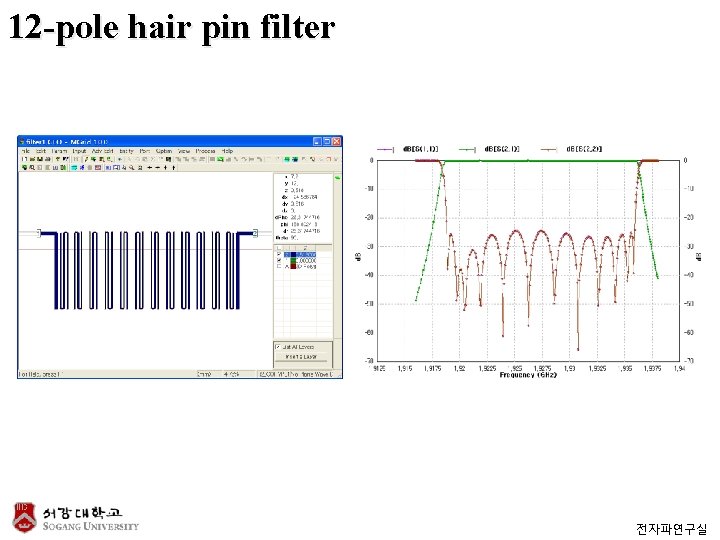Open the Adv Edit menu
This screenshot has height=540, width=720.
[102, 151]
